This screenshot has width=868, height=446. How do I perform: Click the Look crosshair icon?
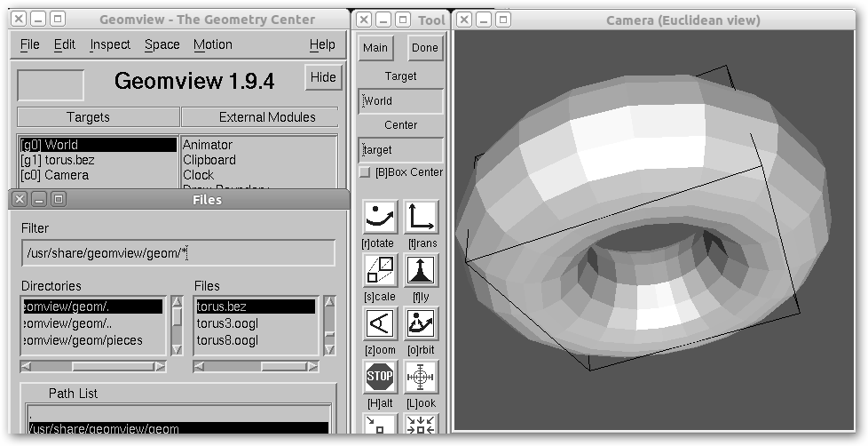[x=422, y=378]
